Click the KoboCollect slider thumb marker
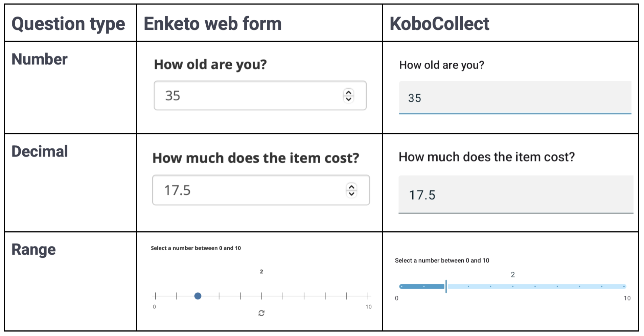Viewport: 644px width, 336px height. pyautogui.click(x=446, y=287)
